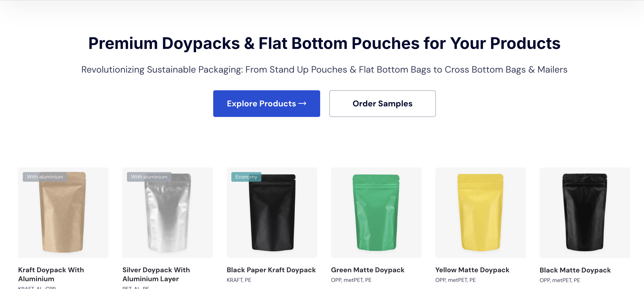Open the Kraft Doypack With Aluminium product
Image resolution: width=644 pixels, height=289 pixels.
[51, 274]
